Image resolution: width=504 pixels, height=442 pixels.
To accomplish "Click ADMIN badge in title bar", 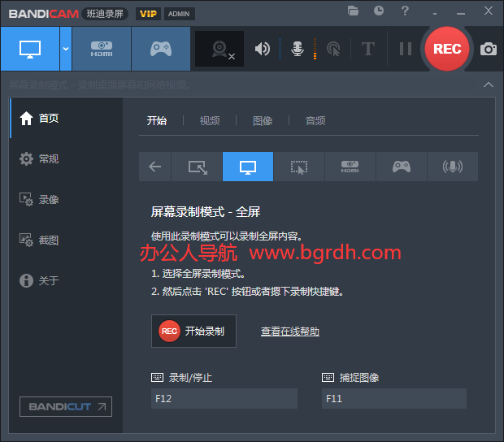I will pos(179,14).
